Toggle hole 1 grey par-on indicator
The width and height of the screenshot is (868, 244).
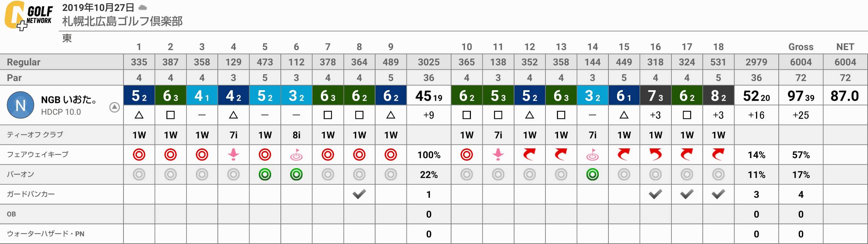(139, 175)
